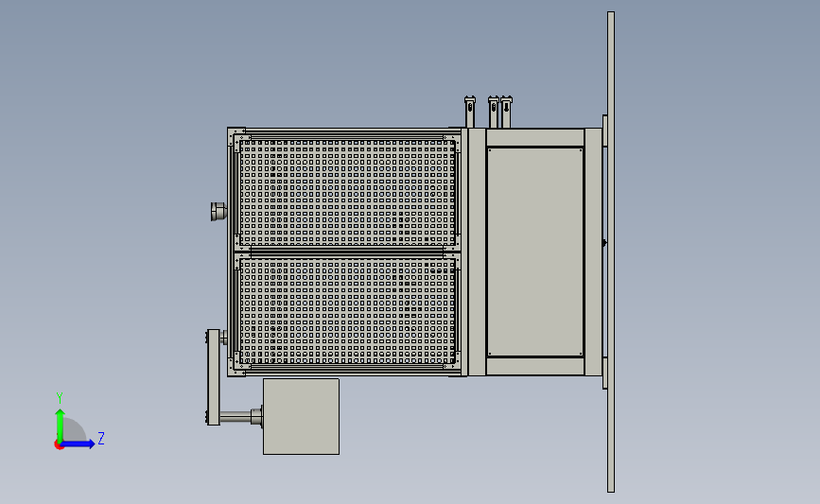Screen dimensions: 820x504
Task: Select the square motor box below the frame
Action: [301, 417]
